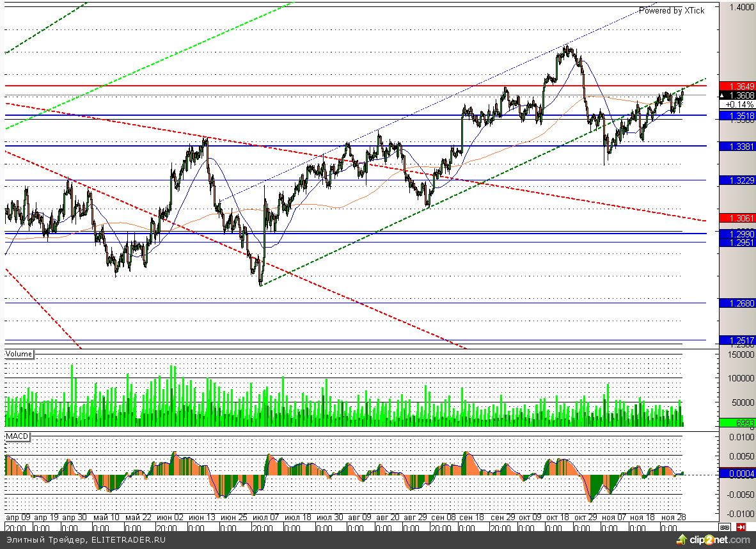Viewport: 756px width, 549px height.
Task: Click the blue 1.2990 level label
Action: (737, 234)
